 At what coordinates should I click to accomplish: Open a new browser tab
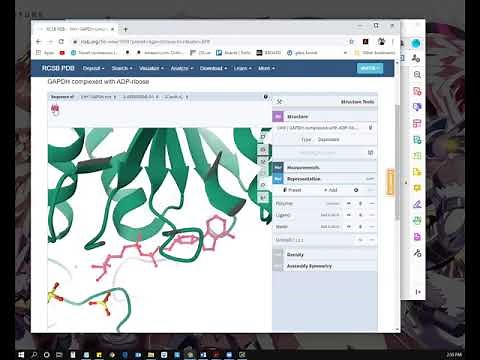126,29
